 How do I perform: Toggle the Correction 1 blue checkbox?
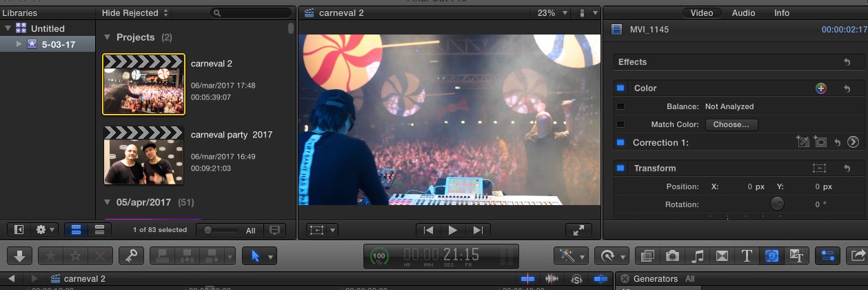click(x=620, y=142)
